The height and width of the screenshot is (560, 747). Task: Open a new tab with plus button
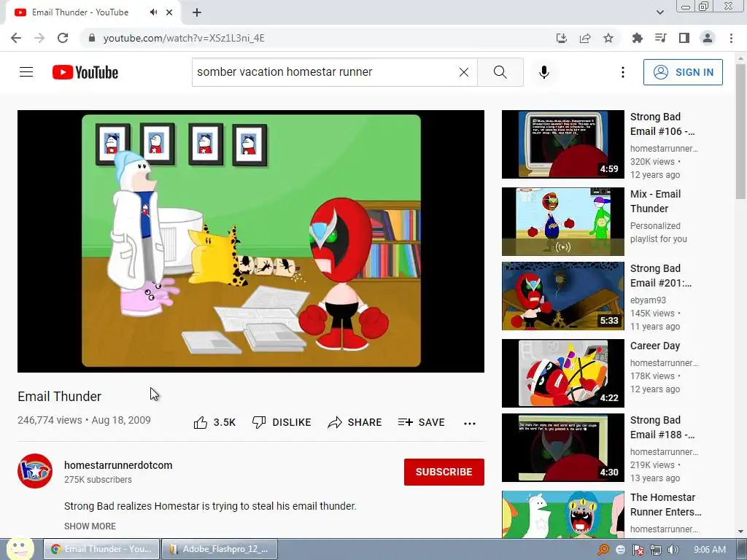pyautogui.click(x=197, y=12)
